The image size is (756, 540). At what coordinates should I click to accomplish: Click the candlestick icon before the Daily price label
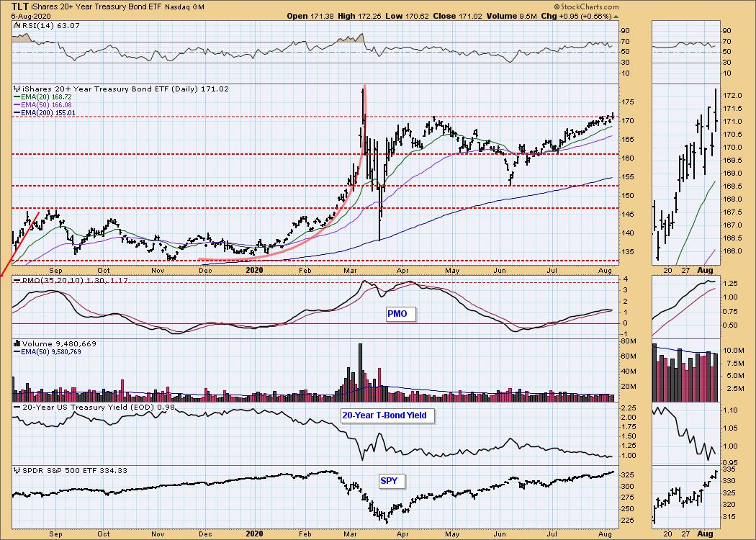[x=16, y=89]
